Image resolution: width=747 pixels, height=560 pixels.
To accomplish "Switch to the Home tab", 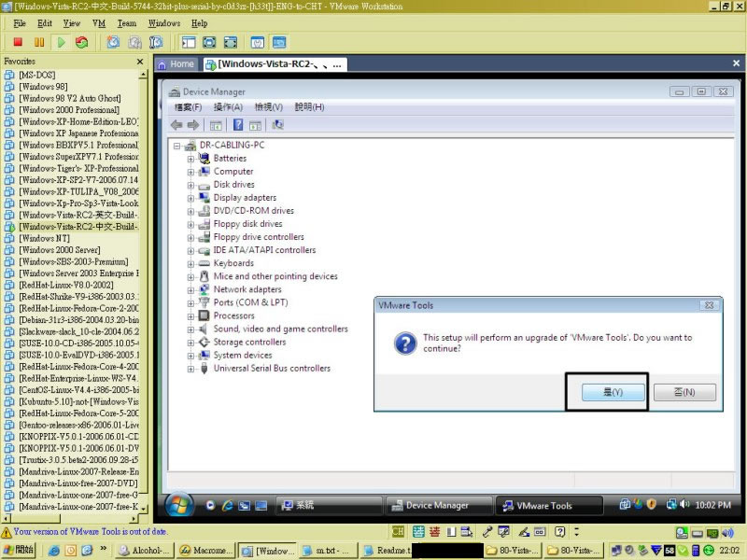I will (176, 64).
